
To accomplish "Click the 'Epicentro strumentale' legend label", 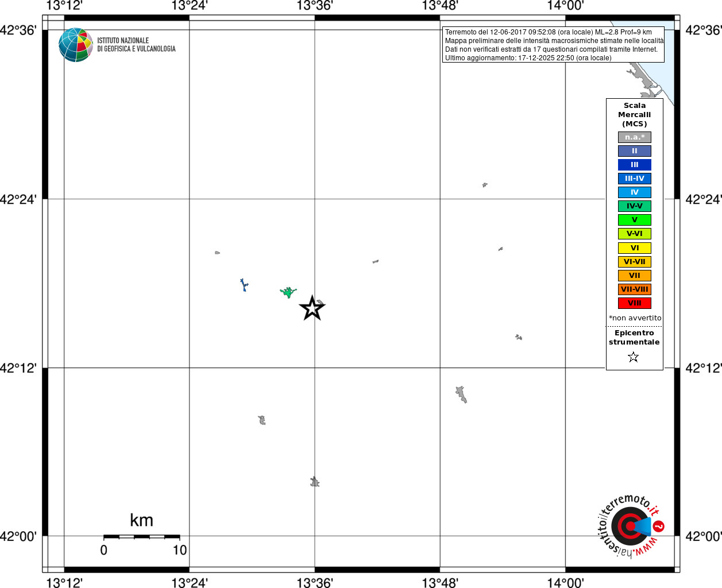I will point(634,338).
